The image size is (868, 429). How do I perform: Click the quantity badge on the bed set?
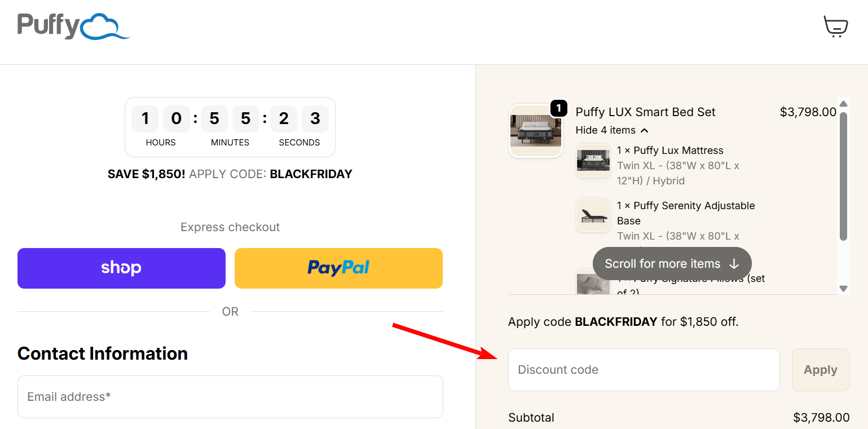pyautogui.click(x=558, y=108)
